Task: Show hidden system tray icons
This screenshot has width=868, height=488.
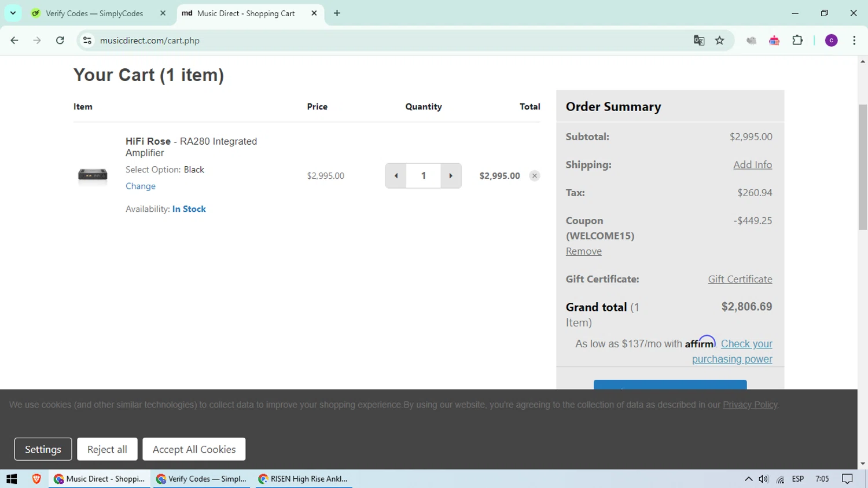Action: (748, 479)
